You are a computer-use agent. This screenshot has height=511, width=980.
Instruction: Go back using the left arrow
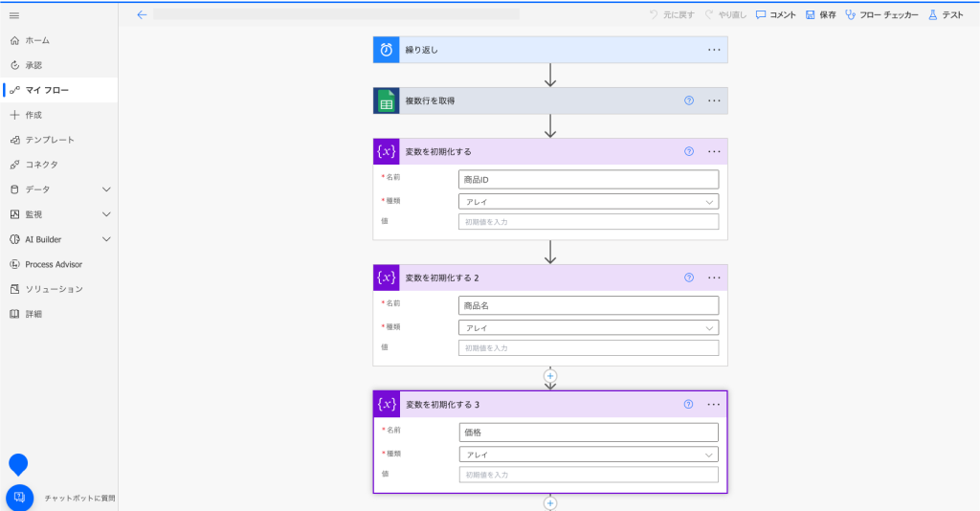[142, 15]
